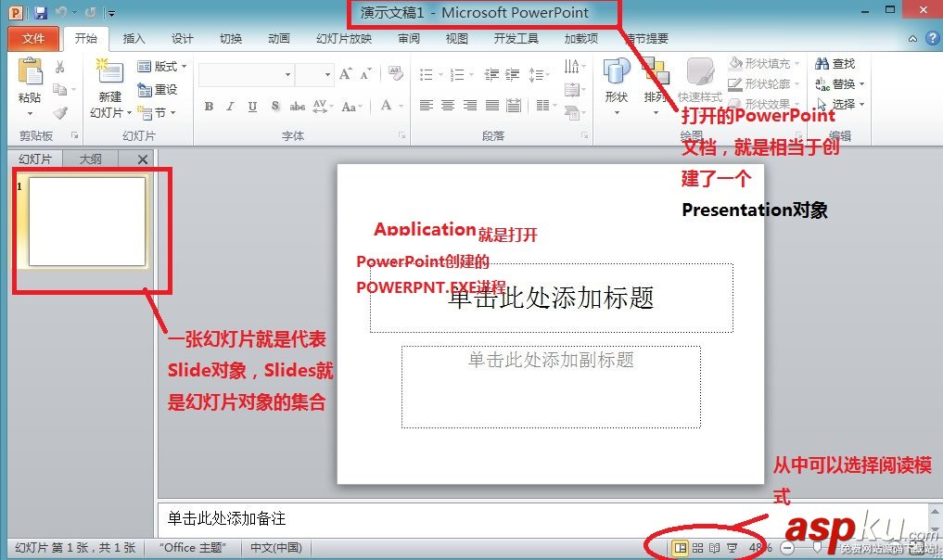This screenshot has height=560, width=943.
Task: Switch to Developer (开发工具) ribbon tab
Action: [x=516, y=39]
